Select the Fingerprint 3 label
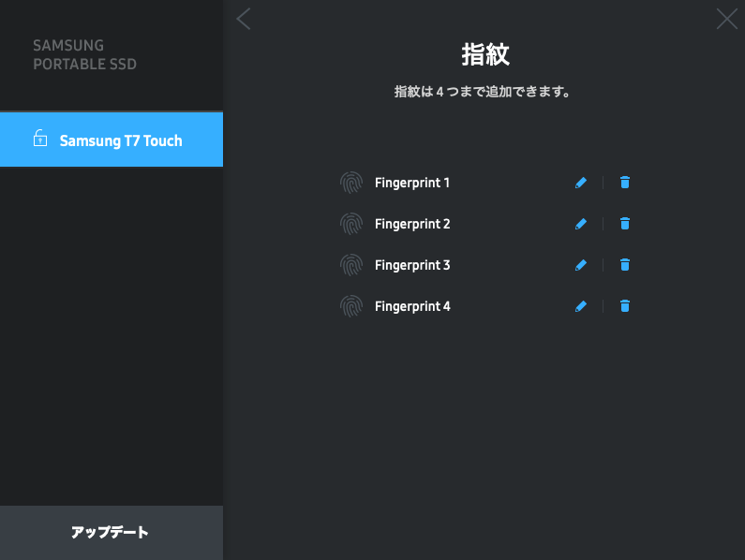Screen dimensions: 745x560 [x=412, y=266]
